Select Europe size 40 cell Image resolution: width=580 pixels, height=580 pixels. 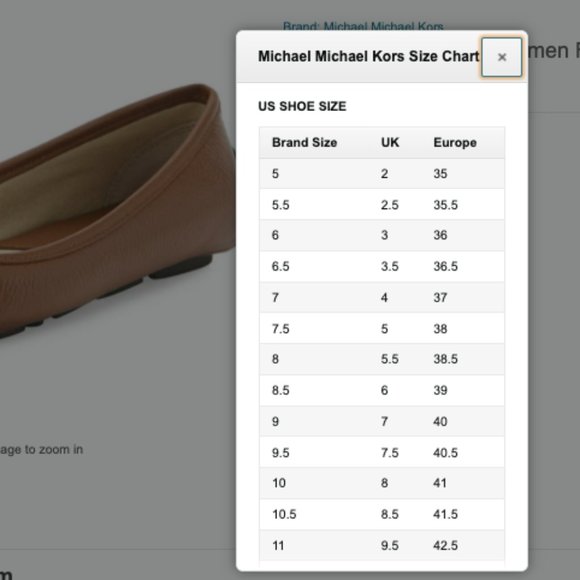click(x=440, y=421)
